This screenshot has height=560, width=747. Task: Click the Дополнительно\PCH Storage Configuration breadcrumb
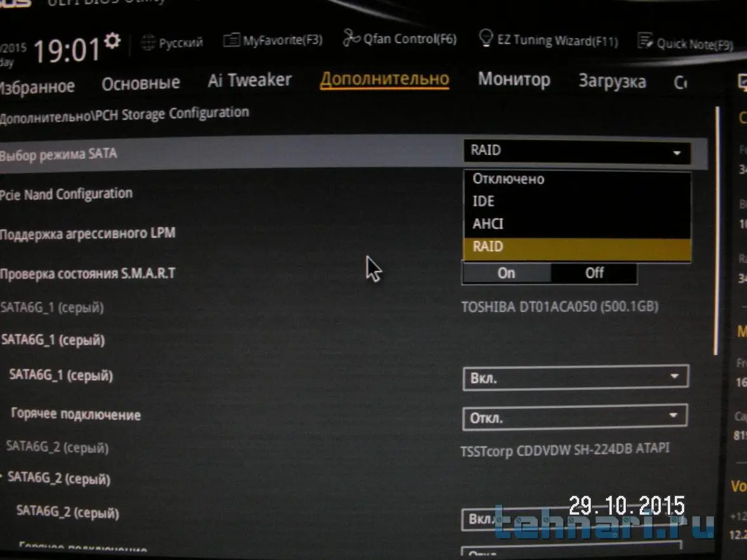click(124, 115)
